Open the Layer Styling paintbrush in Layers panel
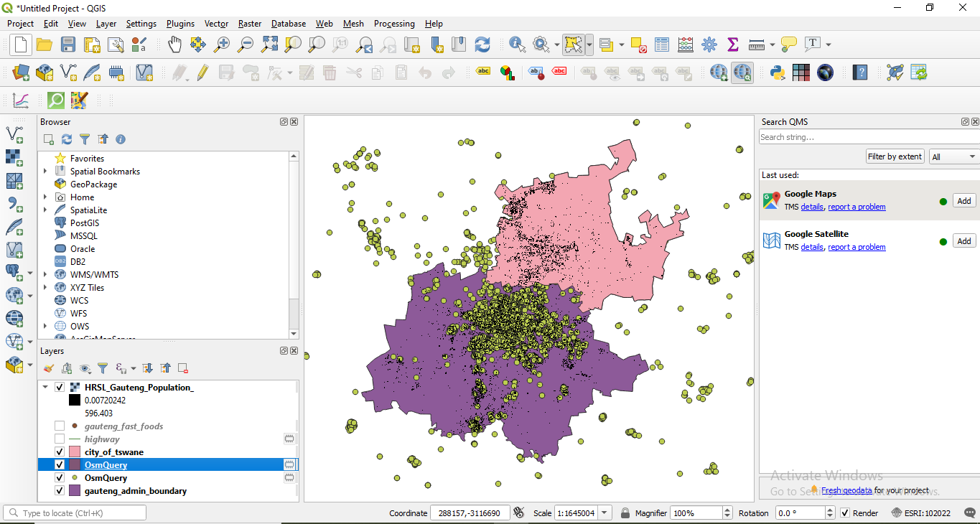980x524 pixels. pos(48,368)
